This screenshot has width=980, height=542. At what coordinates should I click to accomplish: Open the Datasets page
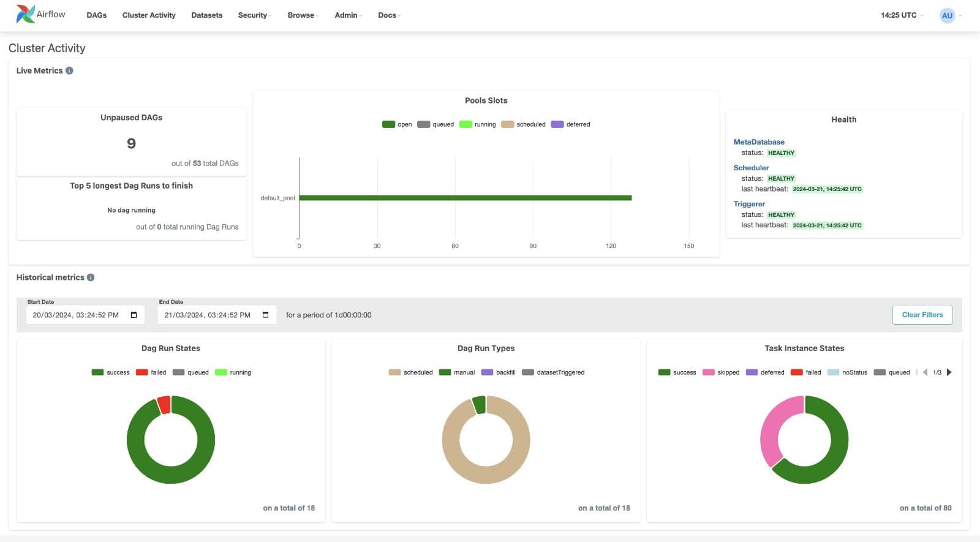207,15
